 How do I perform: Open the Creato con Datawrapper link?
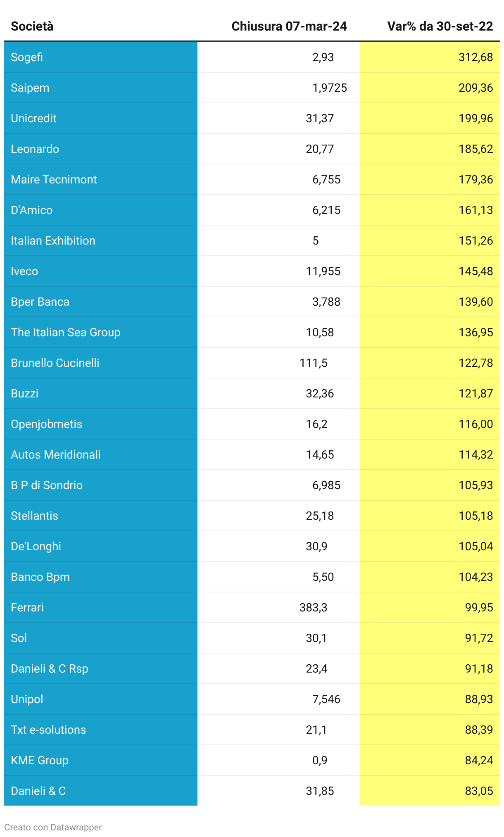(53, 827)
